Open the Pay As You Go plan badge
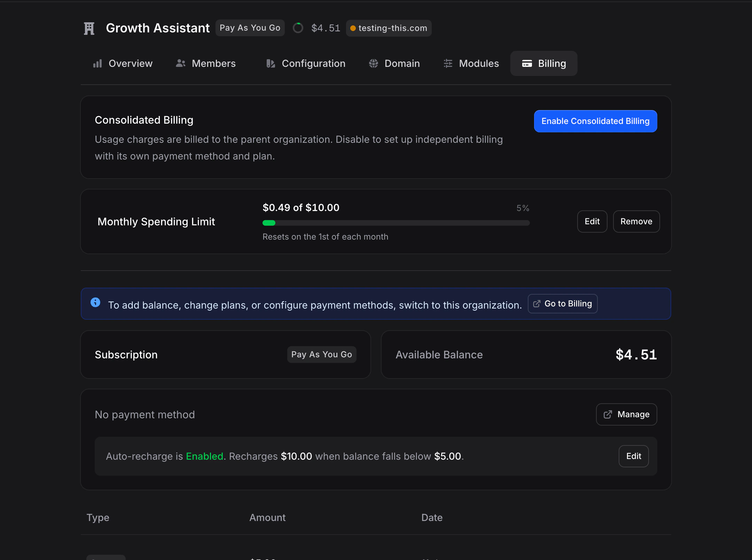This screenshot has width=752, height=560. click(250, 28)
